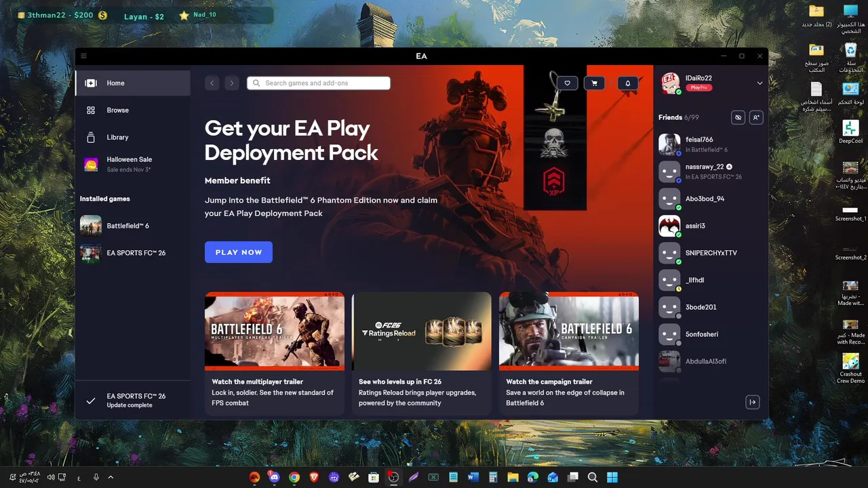The height and width of the screenshot is (488, 868).
Task: Click the back navigation arrow
Action: pyautogui.click(x=212, y=83)
